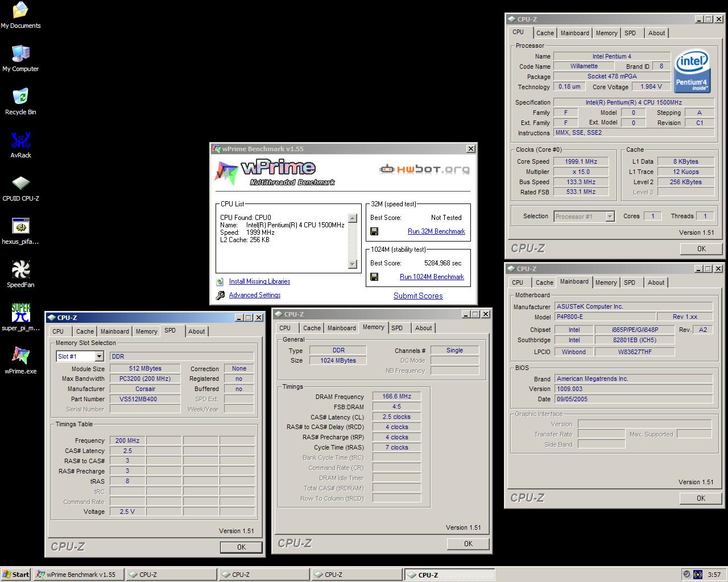
Task: Open Mainboard tab in top-right CPU-Z window
Action: (575, 33)
